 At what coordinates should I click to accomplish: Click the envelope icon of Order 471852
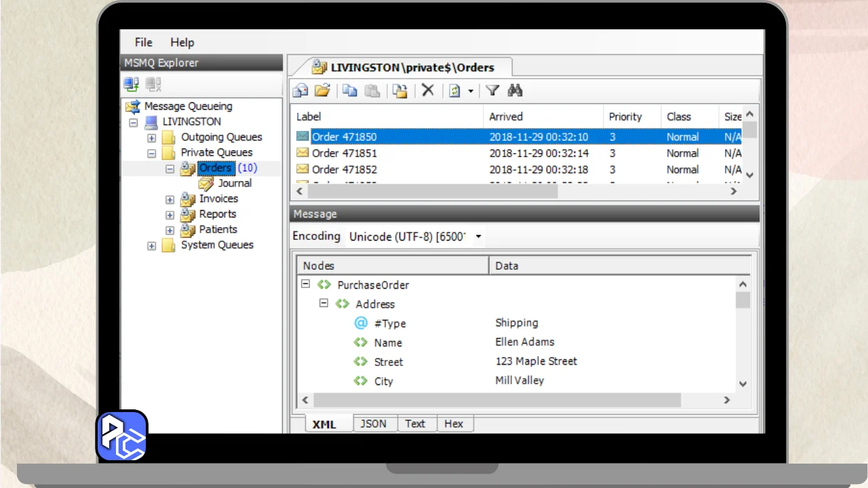(x=302, y=169)
